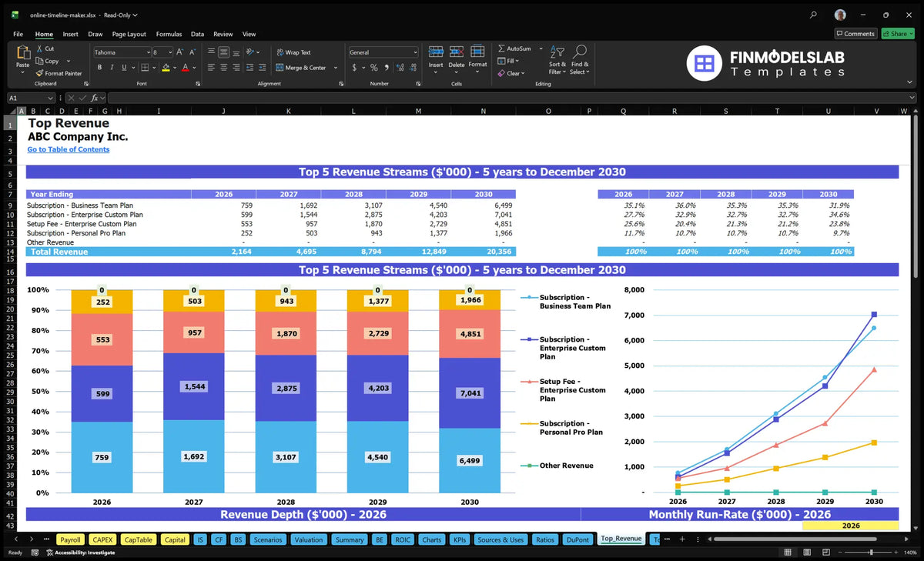
Task: Switch to the Insert ribbon tab
Action: 70,34
